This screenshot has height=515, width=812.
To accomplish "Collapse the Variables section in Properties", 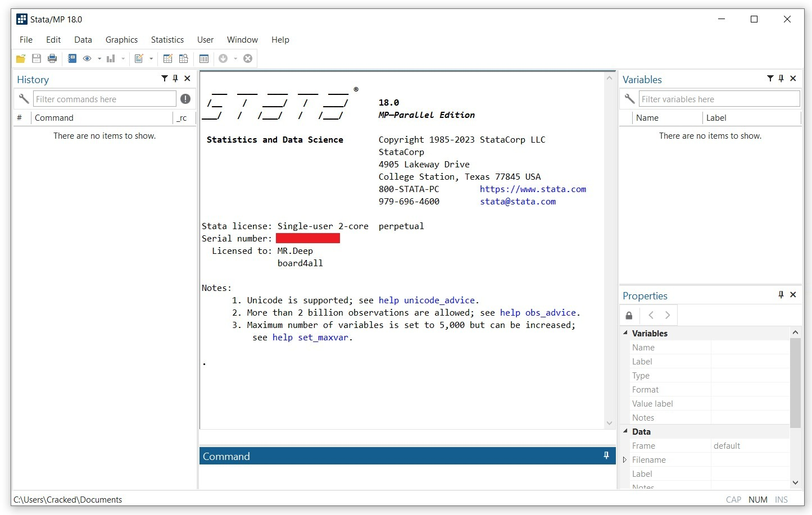I will point(625,333).
